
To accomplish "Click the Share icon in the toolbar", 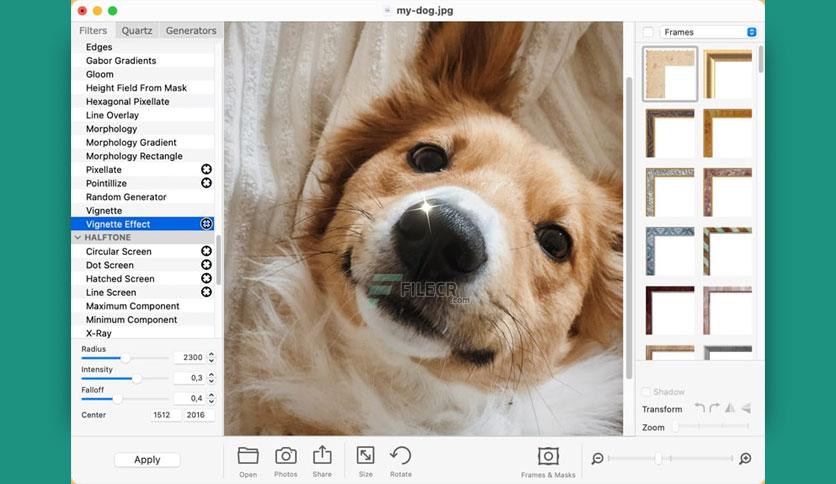I will pos(322,455).
